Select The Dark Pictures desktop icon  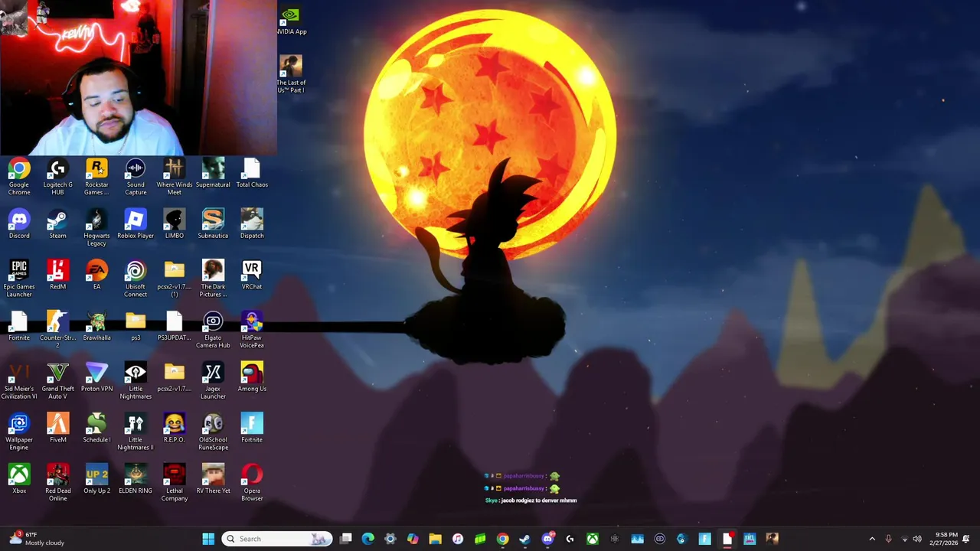[213, 279]
